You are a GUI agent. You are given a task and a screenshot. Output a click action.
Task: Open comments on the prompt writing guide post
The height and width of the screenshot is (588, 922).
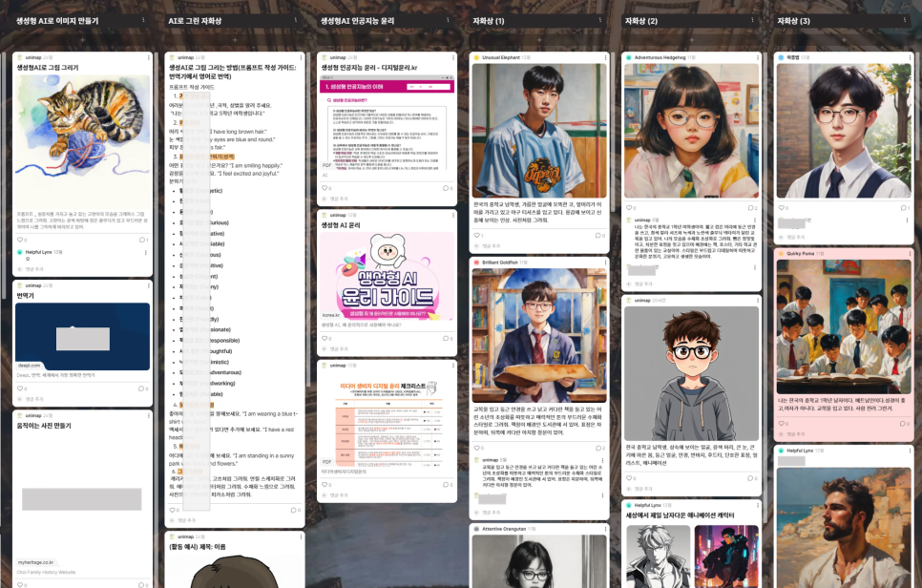tap(296, 511)
